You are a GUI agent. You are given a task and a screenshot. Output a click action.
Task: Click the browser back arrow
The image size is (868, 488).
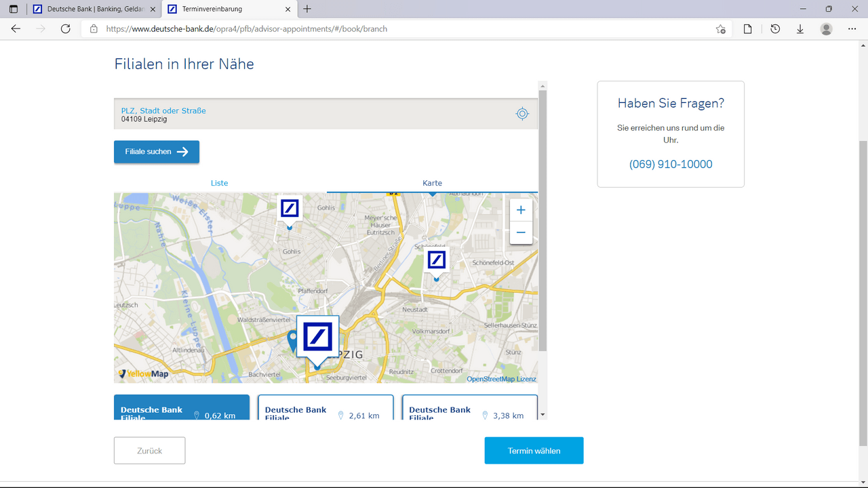coord(16,29)
